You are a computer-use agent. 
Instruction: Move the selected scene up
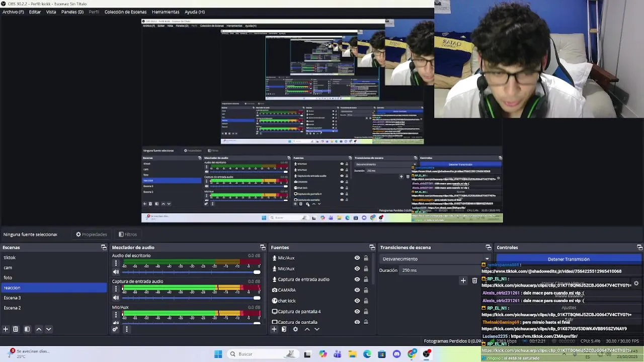tap(39, 329)
